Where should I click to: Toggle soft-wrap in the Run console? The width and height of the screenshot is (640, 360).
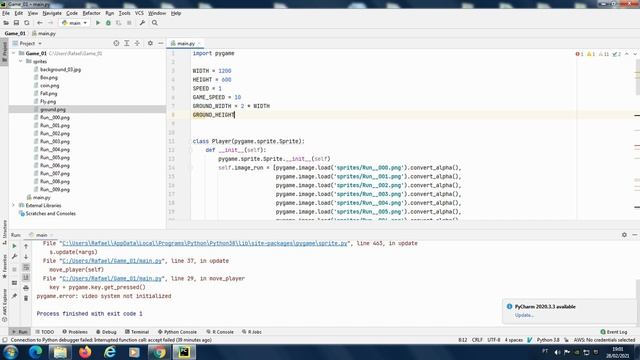26,267
